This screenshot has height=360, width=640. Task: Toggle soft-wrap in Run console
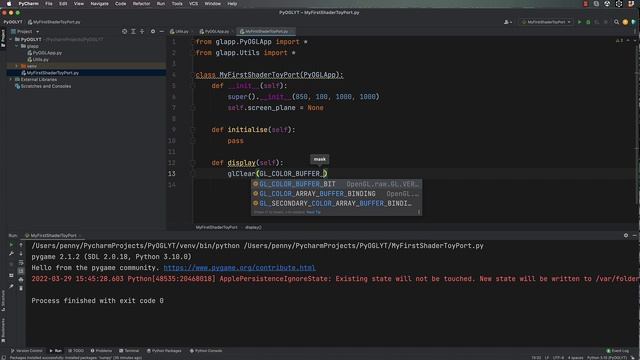pyautogui.click(x=21, y=262)
